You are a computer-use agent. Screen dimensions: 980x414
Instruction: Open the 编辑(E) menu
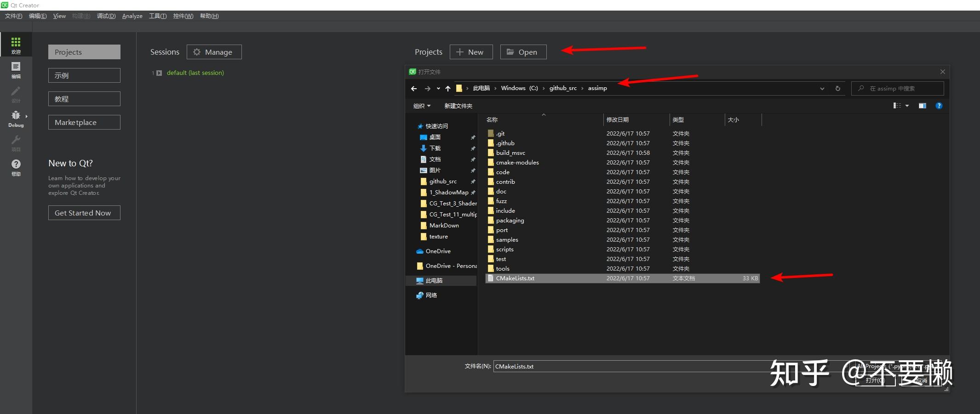click(x=38, y=16)
